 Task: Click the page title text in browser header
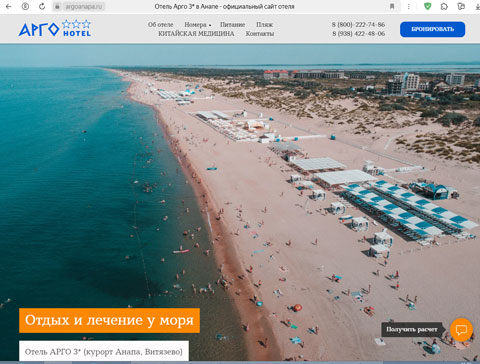pyautogui.click(x=224, y=6)
